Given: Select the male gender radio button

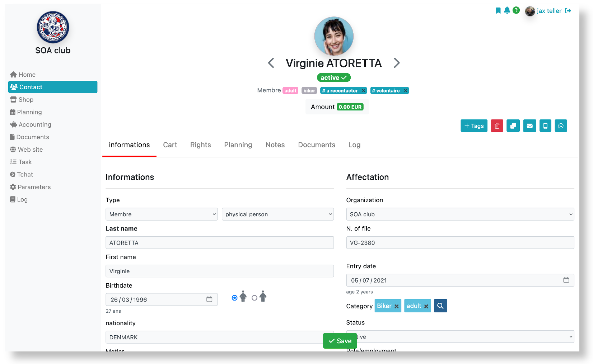Looking at the screenshot, I should click(254, 298).
